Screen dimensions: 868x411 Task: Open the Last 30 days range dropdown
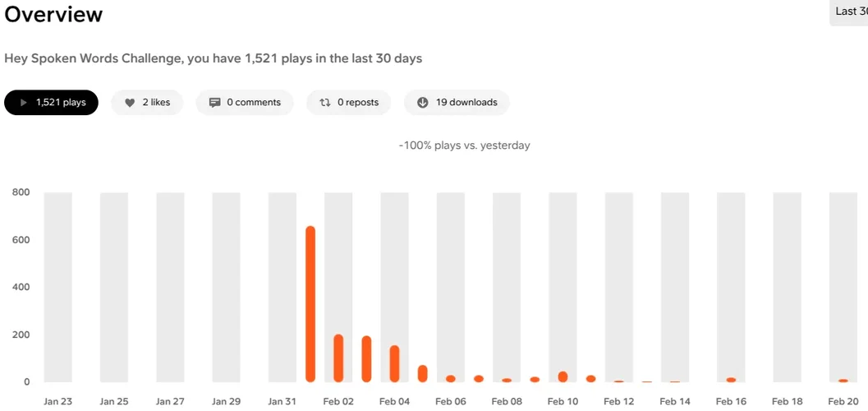coord(850,12)
